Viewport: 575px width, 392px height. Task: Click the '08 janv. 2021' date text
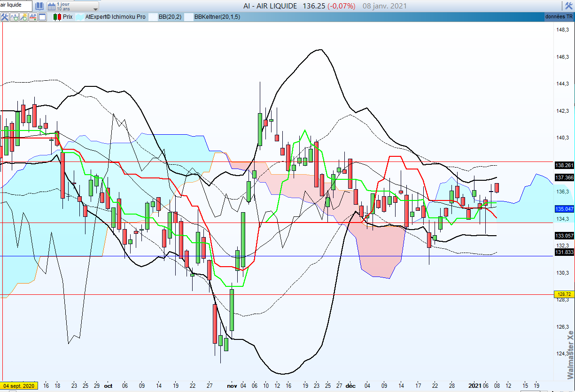(385, 6)
